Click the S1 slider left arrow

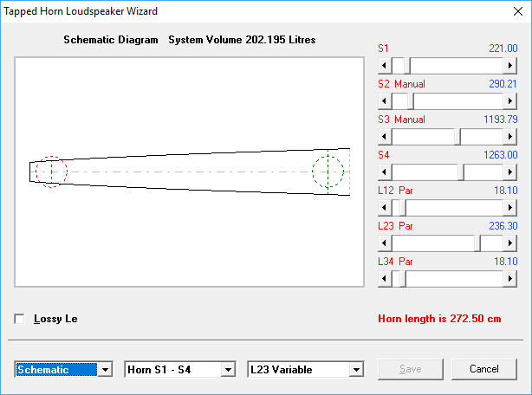385,66
